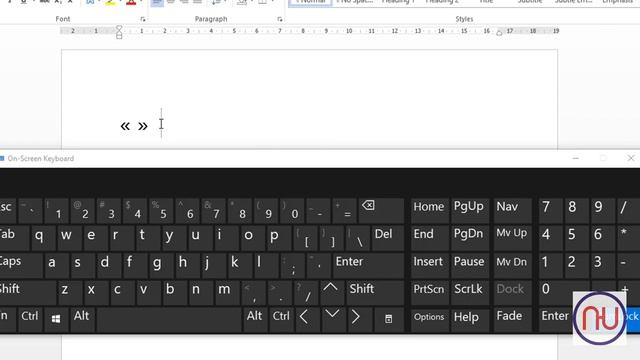This screenshot has width=640, height=360.
Task: Tap the Options key
Action: pyautogui.click(x=429, y=319)
